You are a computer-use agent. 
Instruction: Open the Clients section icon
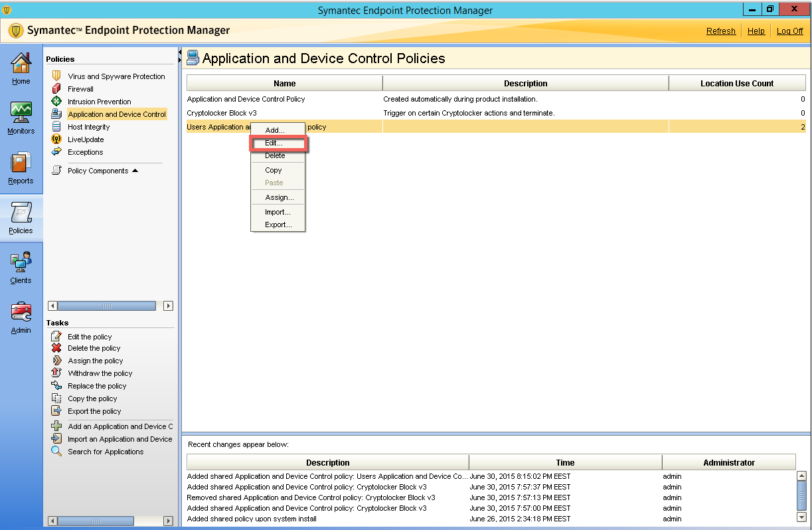point(21,263)
